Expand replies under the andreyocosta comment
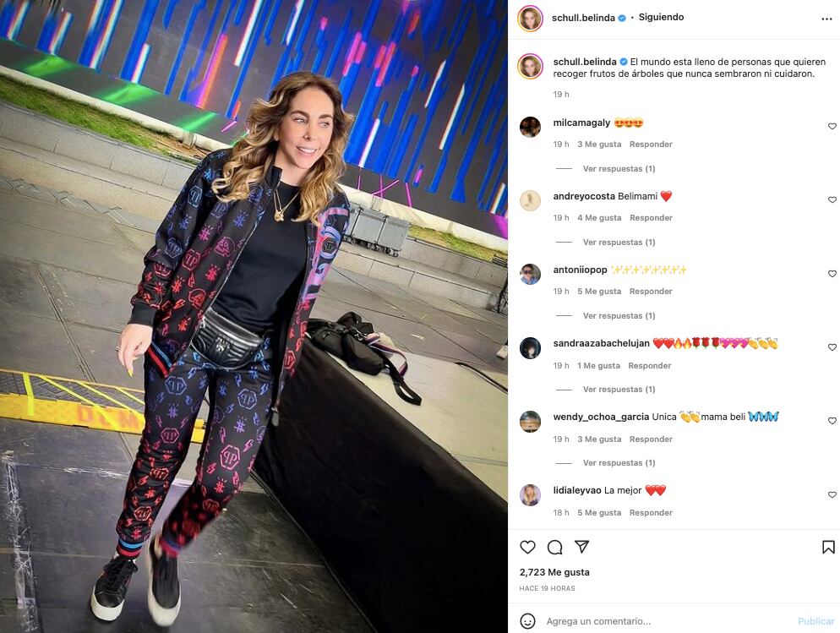The image size is (840, 633). coord(619,242)
